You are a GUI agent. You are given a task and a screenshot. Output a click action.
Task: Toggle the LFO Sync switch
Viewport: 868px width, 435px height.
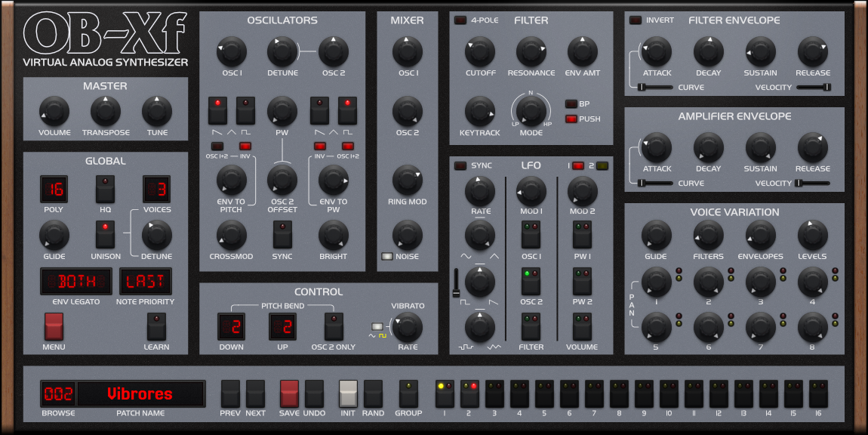pos(460,165)
